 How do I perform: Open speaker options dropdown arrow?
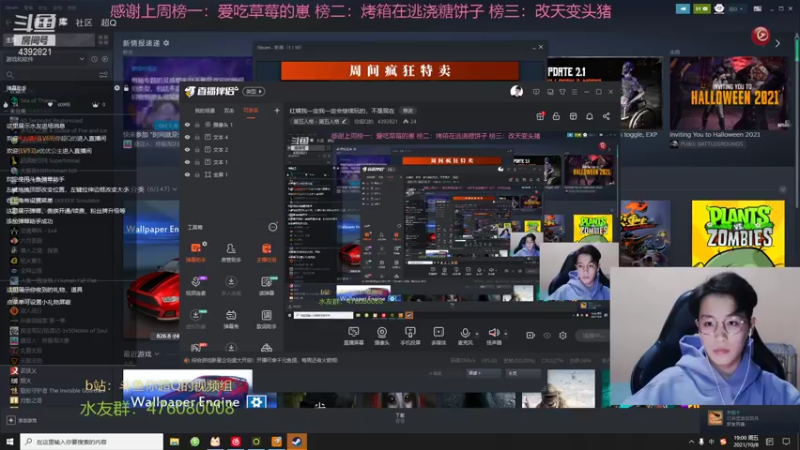[506, 334]
